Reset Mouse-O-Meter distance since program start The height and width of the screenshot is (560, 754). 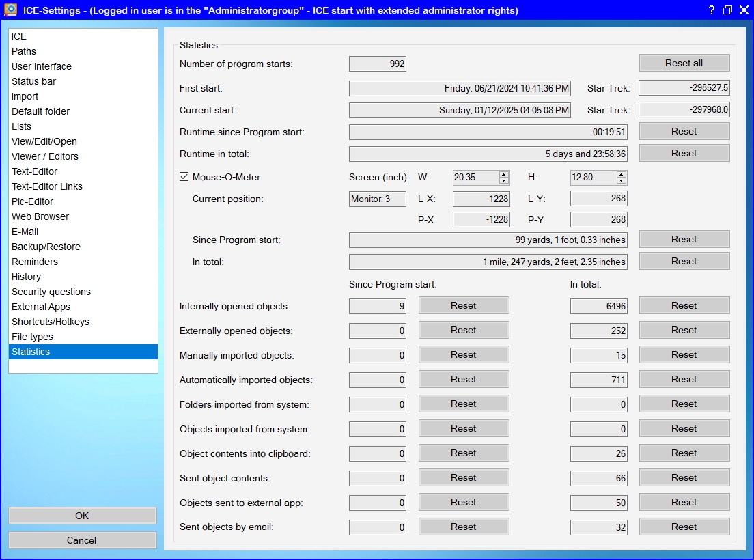[684, 239]
